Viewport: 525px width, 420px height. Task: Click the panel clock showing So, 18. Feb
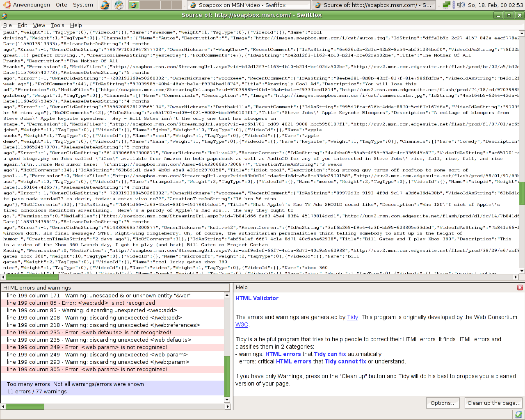tap(495, 5)
